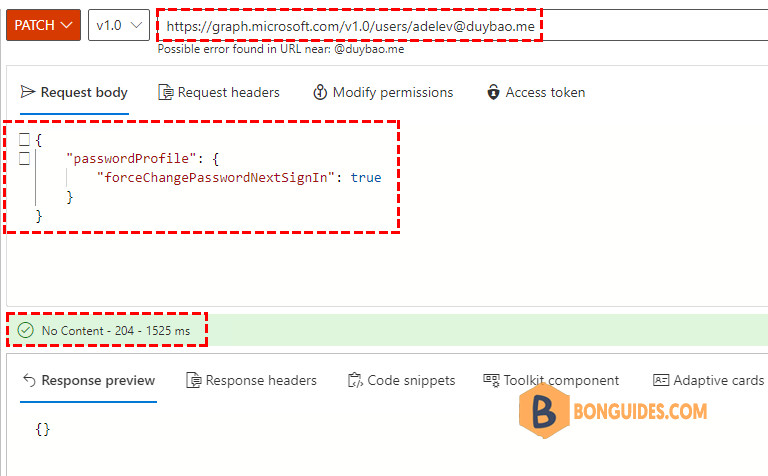
Task: Switch to the Response headers tab
Action: point(251,381)
